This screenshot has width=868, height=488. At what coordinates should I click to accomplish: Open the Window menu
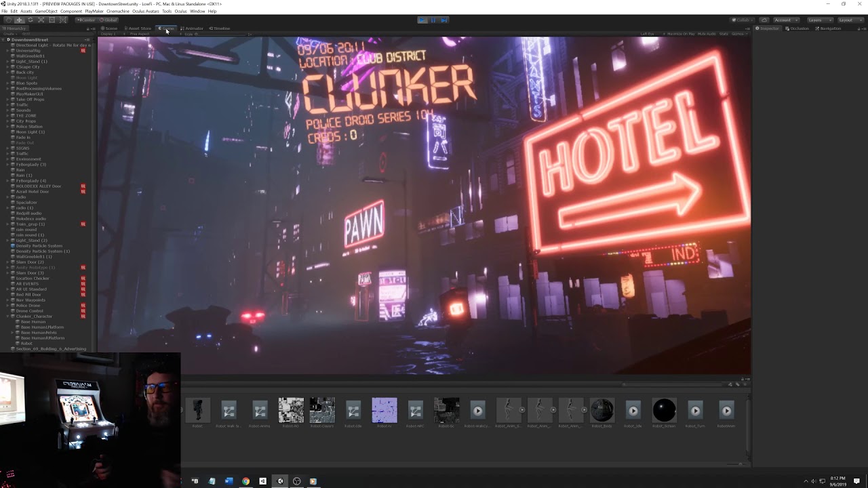pos(197,12)
